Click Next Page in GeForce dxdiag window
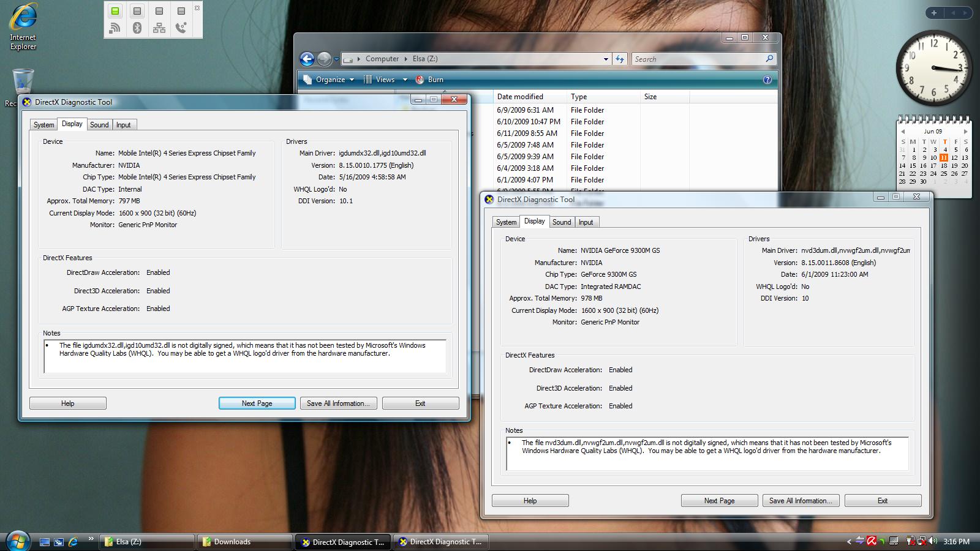980x551 pixels. coord(720,501)
